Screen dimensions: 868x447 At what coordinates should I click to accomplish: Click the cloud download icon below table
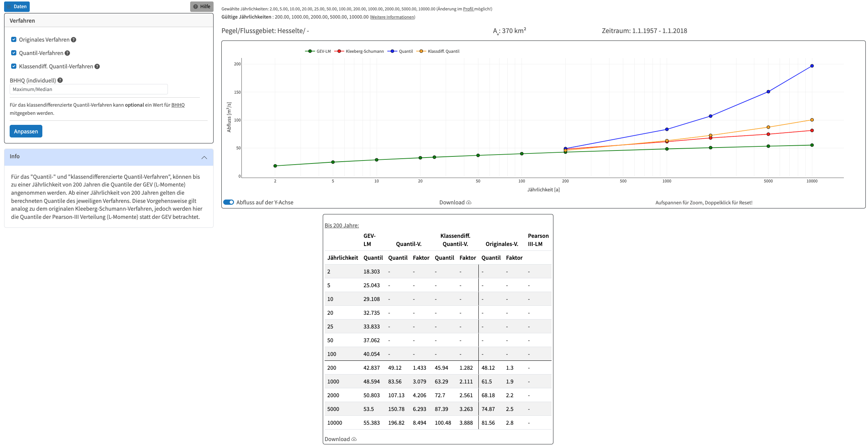click(354, 439)
